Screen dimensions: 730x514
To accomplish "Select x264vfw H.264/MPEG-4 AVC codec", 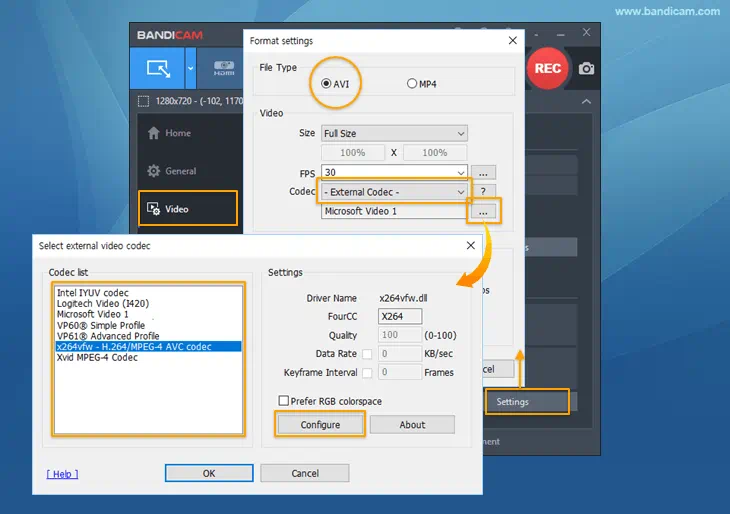I will (x=149, y=346).
